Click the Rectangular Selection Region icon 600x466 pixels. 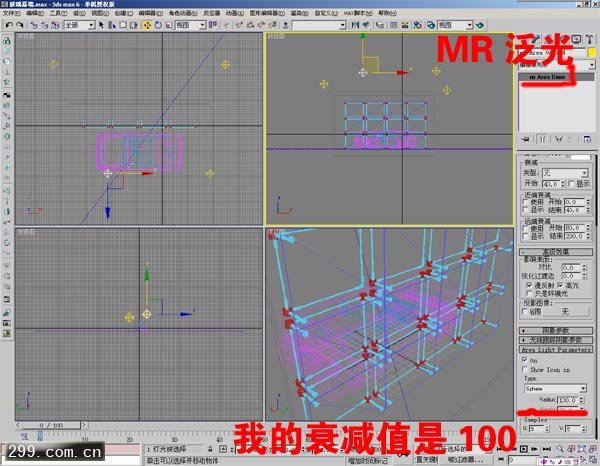(x=123, y=25)
